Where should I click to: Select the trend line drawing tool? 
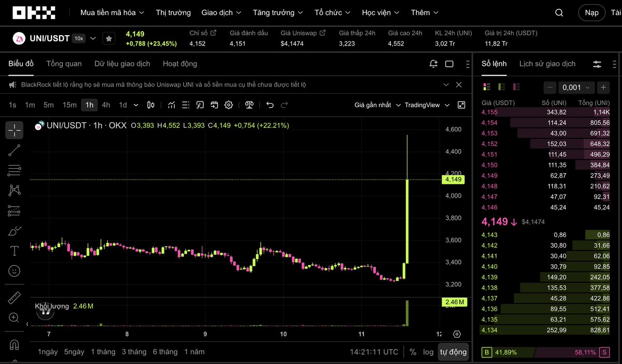pos(15,151)
